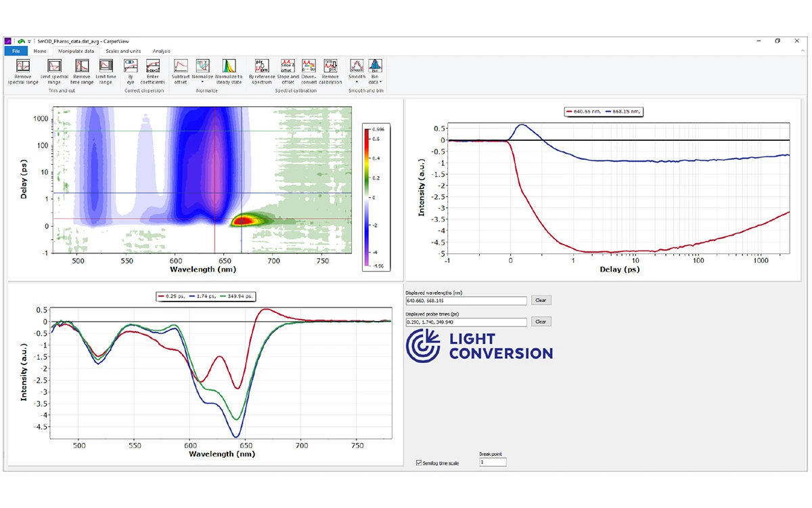The image size is (812, 508).
Task: Click the Break point input field
Action: (x=493, y=462)
